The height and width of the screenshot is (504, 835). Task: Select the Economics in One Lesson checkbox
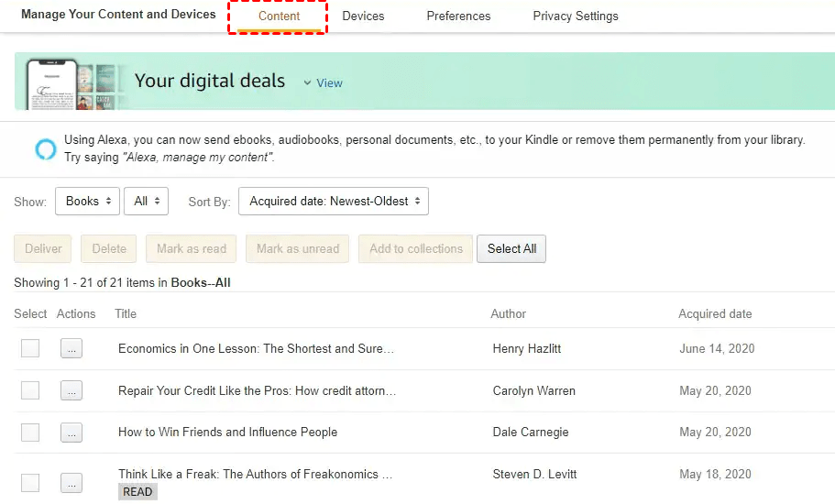coord(30,348)
